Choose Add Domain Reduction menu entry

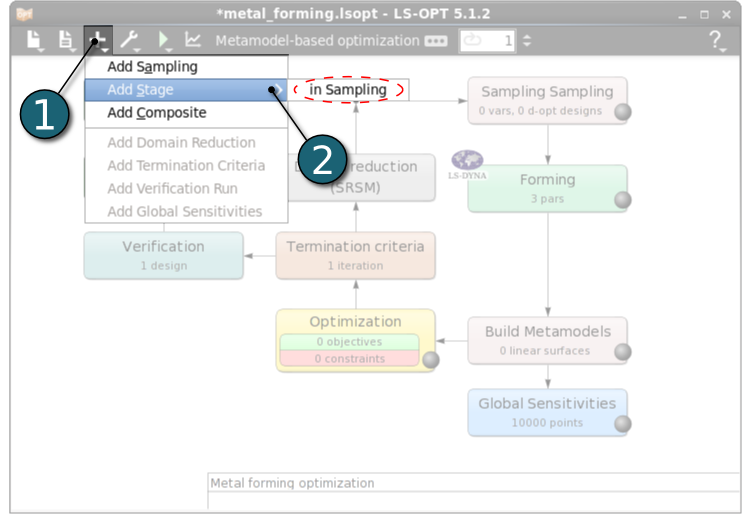pos(186,142)
